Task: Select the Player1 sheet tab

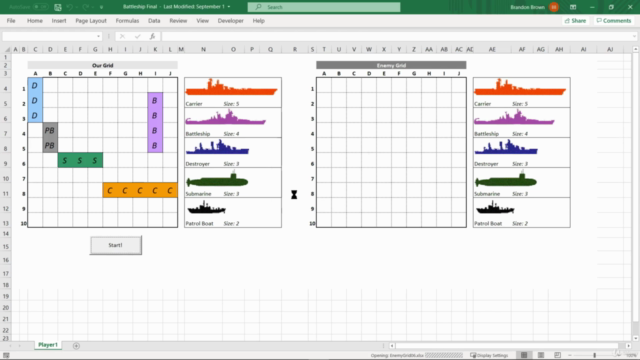Action: (x=48, y=345)
